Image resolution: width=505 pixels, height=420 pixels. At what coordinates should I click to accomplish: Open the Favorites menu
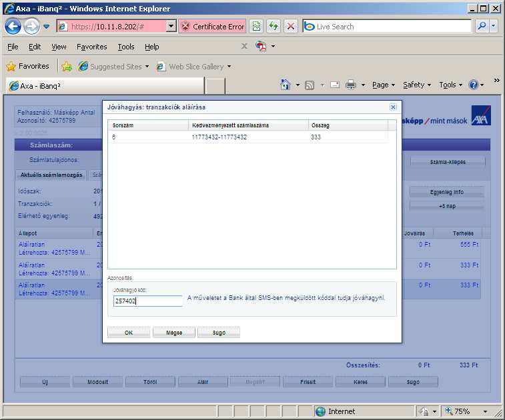tap(92, 47)
